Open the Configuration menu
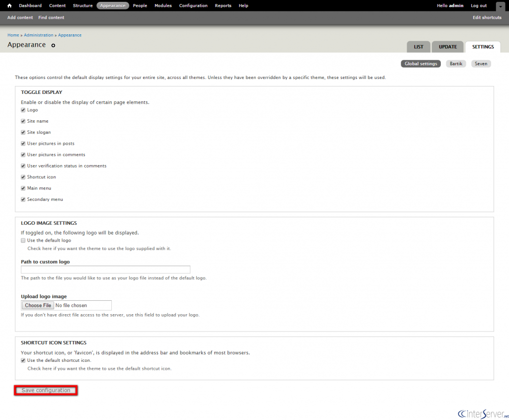This screenshot has height=420, width=509. (x=193, y=5)
